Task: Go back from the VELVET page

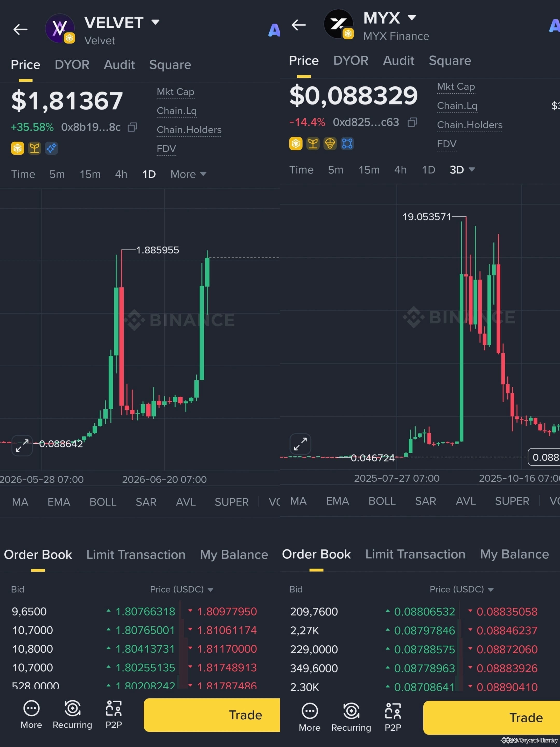Action: pyautogui.click(x=20, y=29)
